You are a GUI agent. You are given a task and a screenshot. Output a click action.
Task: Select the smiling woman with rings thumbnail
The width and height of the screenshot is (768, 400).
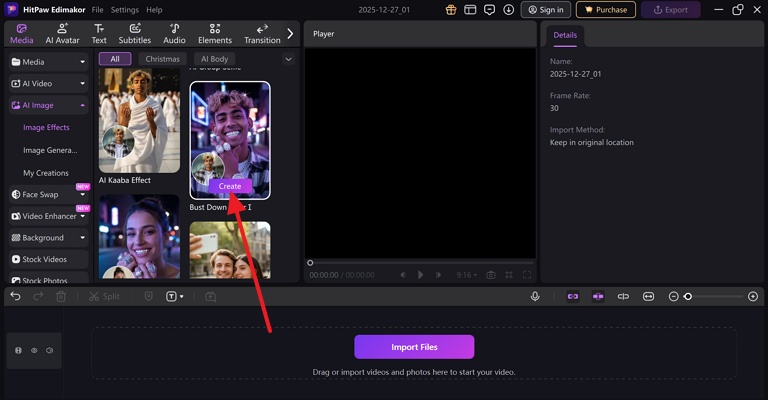(139, 236)
